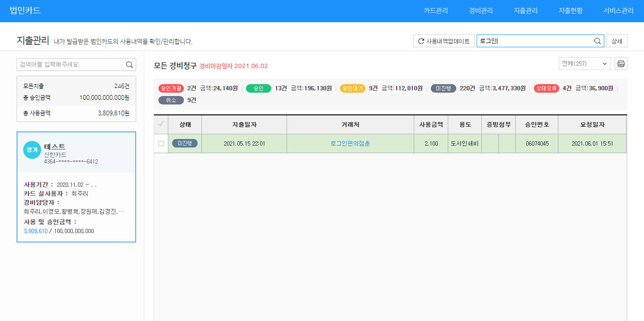Select the 로그인편의점춘 row checkbox

pos(161,143)
